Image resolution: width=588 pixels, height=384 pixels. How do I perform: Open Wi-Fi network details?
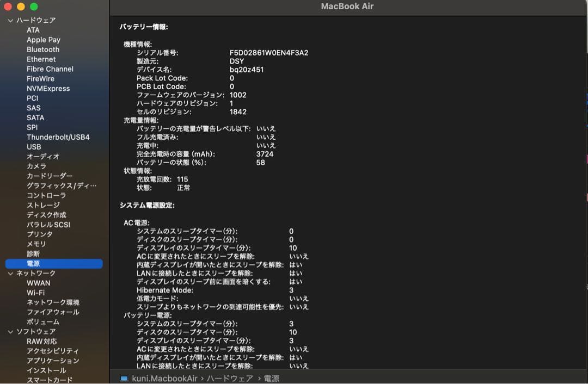(x=35, y=293)
